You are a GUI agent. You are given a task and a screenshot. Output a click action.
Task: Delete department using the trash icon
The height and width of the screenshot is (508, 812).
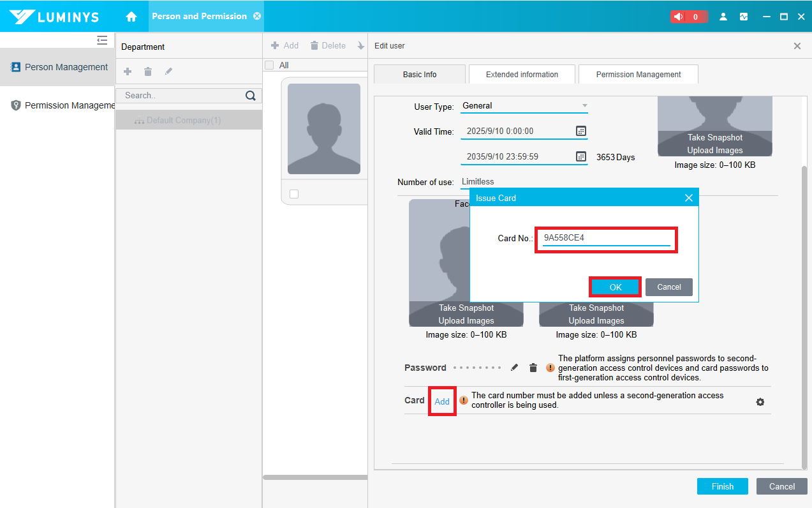click(x=148, y=71)
